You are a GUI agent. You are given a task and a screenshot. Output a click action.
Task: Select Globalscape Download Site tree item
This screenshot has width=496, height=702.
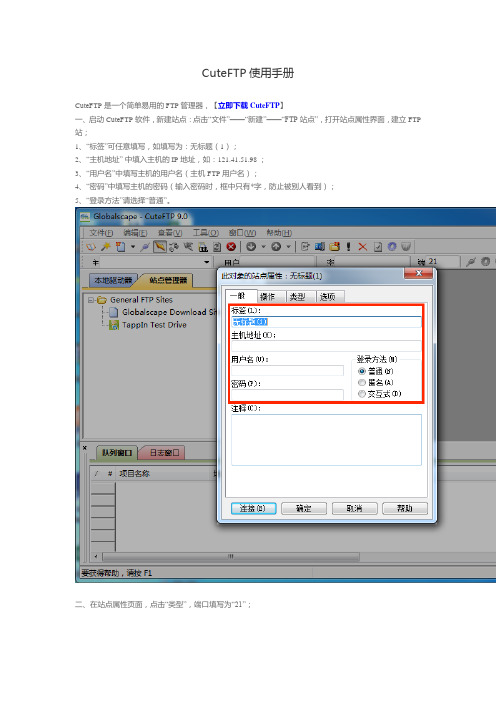[x=168, y=312]
